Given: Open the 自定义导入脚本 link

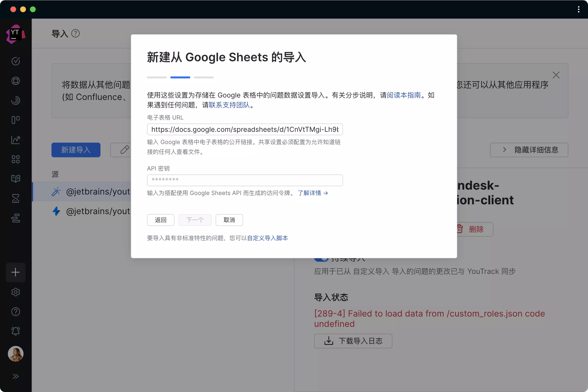Looking at the screenshot, I should [x=267, y=238].
